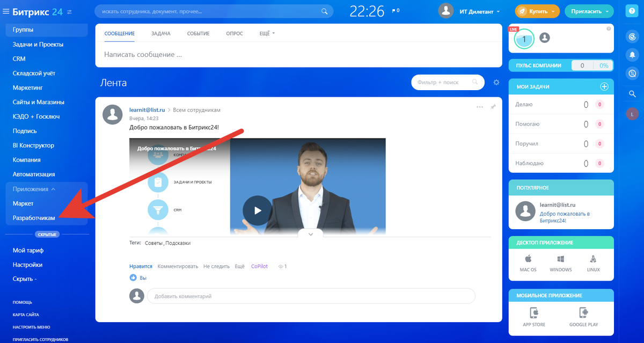Click the thumbs-up like icon next to Вы
This screenshot has width=644, height=343.
(133, 278)
